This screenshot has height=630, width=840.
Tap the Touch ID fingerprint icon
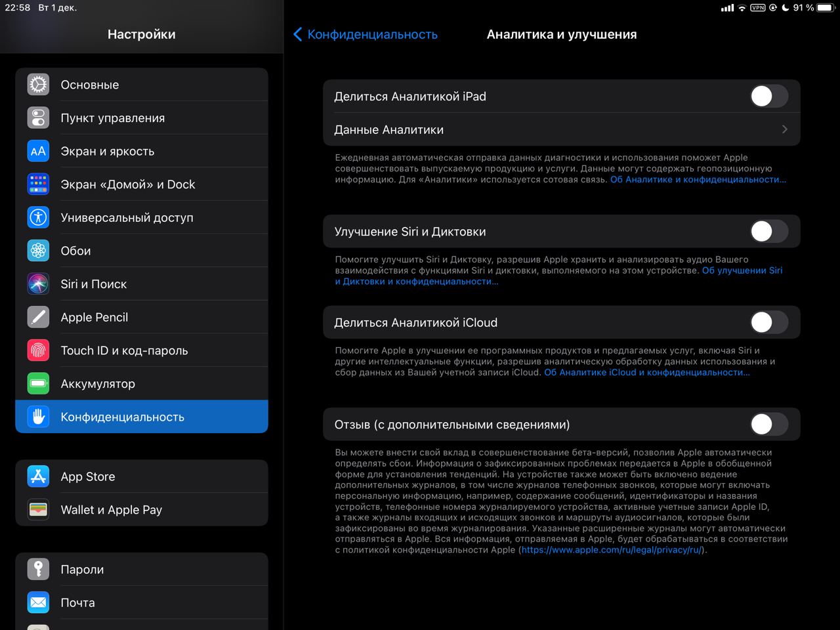point(39,350)
